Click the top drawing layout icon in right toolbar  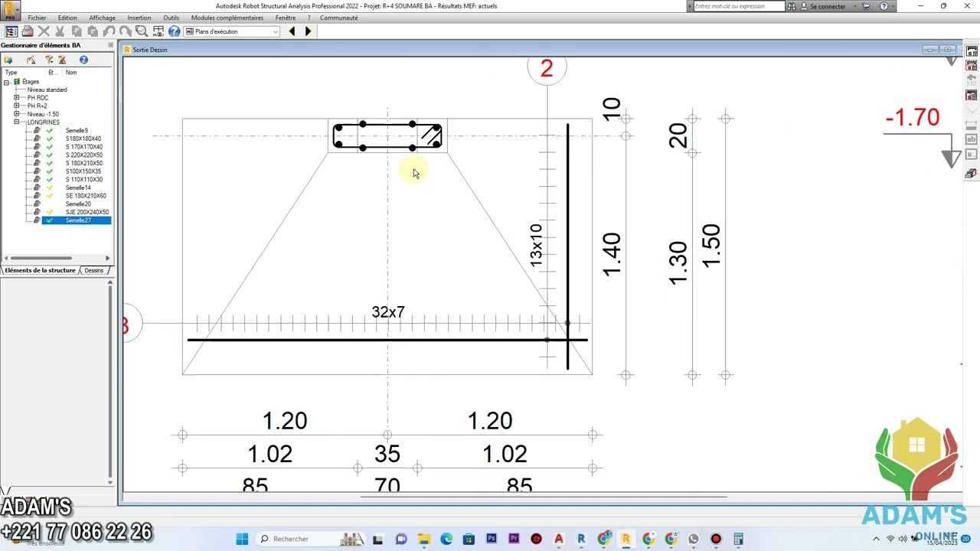tap(971, 51)
